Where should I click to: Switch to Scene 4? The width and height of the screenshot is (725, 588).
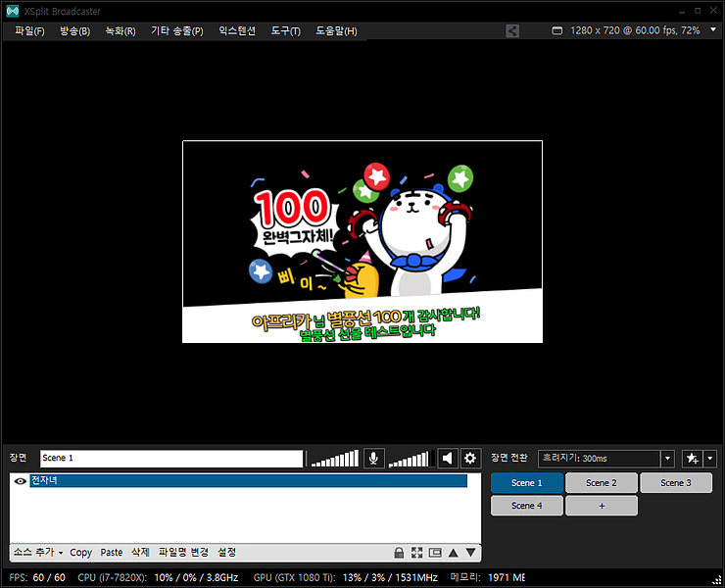pos(527,506)
